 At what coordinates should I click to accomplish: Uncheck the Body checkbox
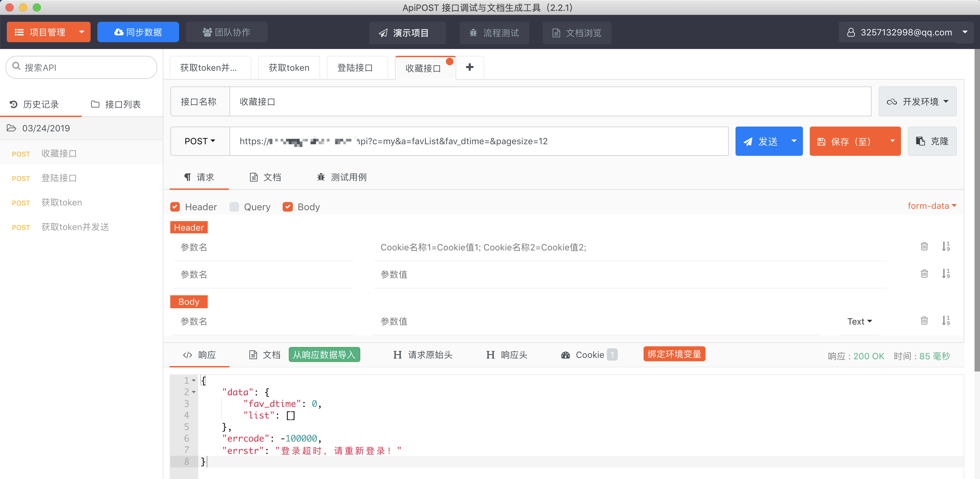tap(288, 207)
